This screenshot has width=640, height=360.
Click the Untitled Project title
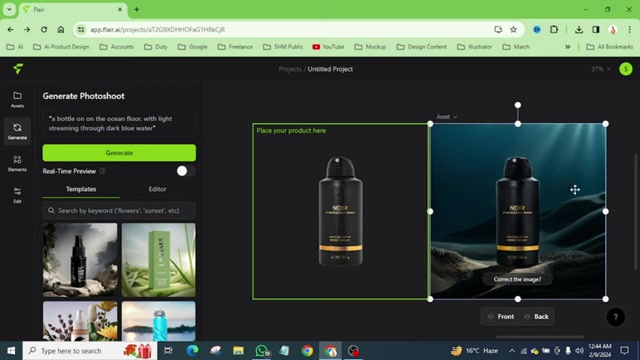point(330,69)
